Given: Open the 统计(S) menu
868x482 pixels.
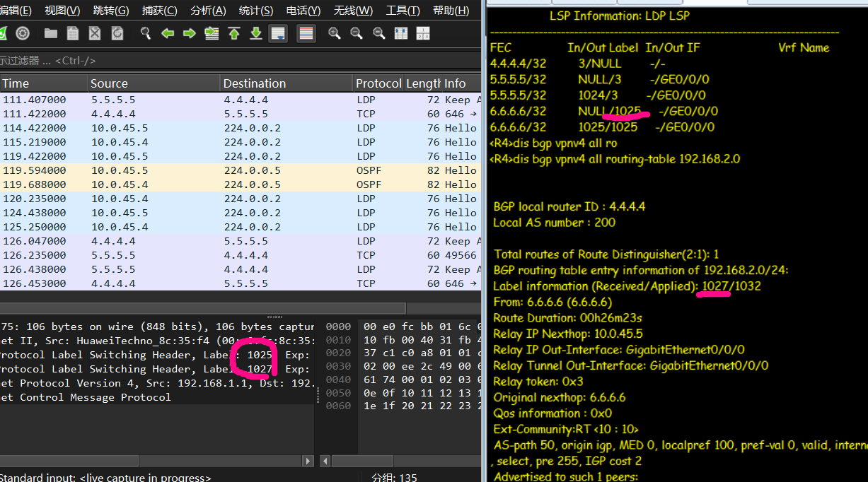Looking at the screenshot, I should tap(256, 11).
